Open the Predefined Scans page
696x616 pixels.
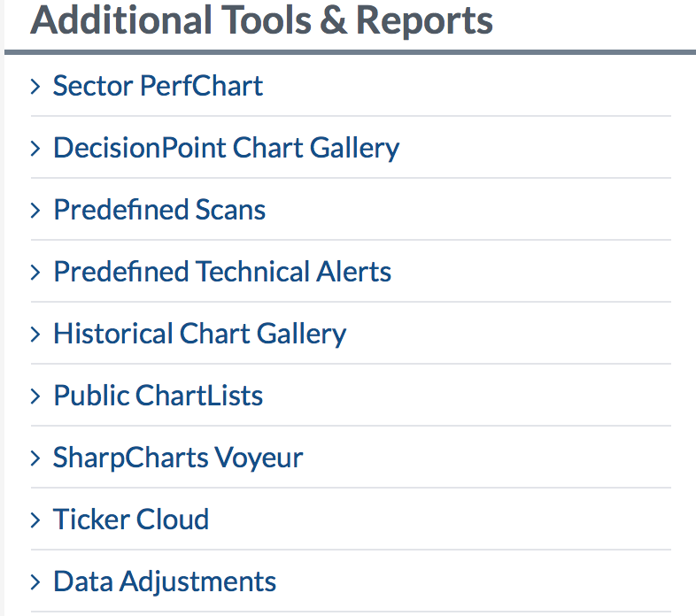click(x=159, y=210)
